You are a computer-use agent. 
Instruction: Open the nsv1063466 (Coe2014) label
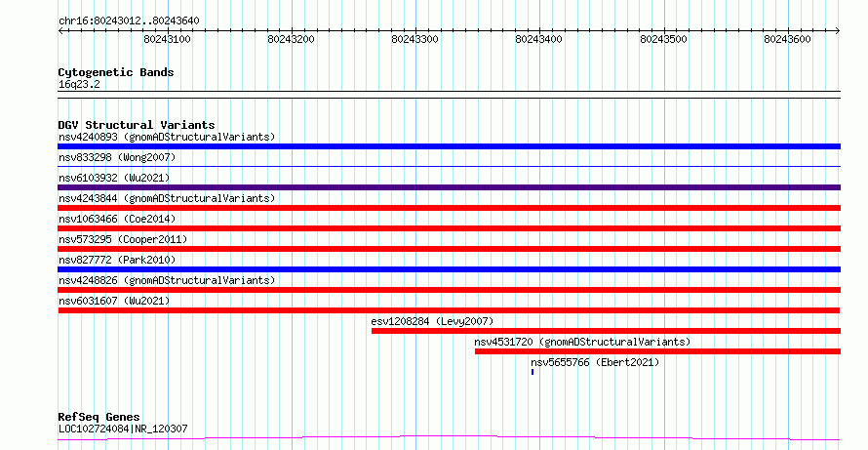(117, 219)
